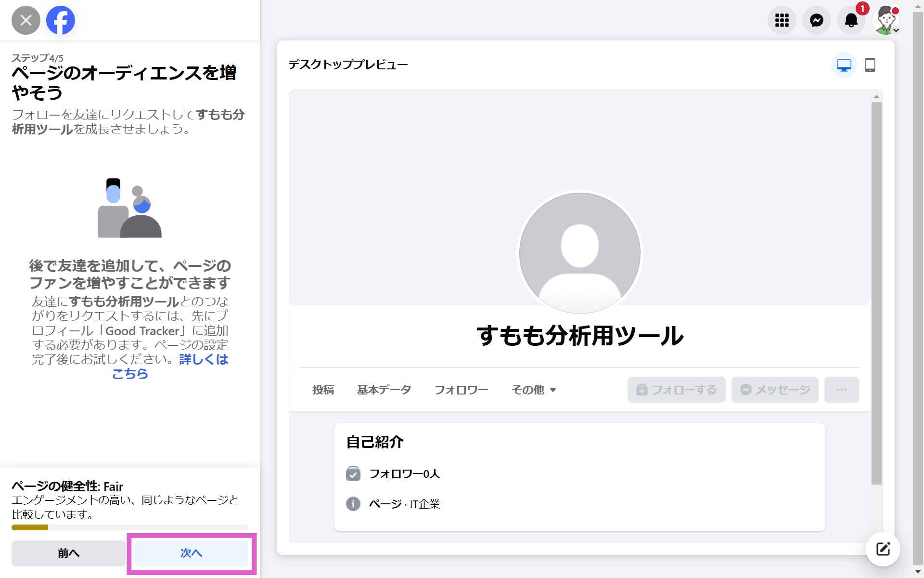
Task: Close the page setup wizard
Action: tap(26, 20)
